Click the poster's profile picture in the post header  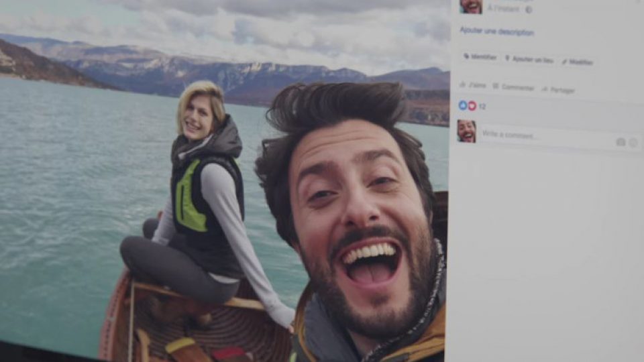(x=471, y=6)
